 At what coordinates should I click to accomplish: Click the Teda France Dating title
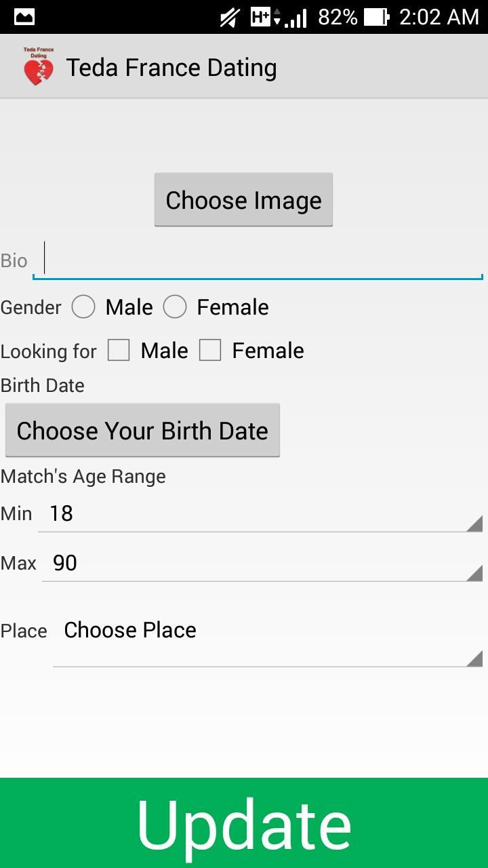(x=171, y=66)
